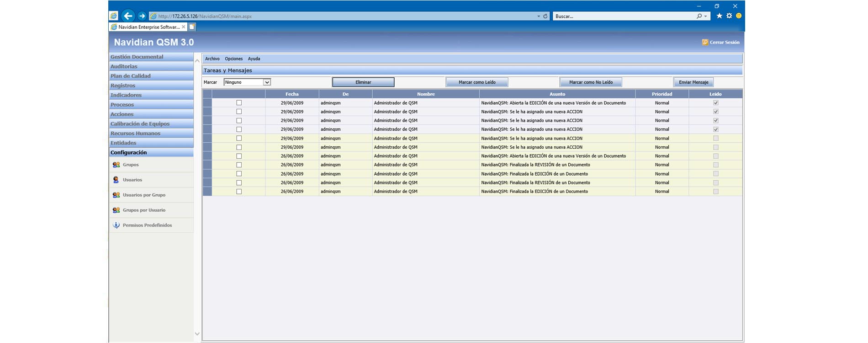This screenshot has height=343, width=868.
Task: Open browser favorites star icon
Action: (x=719, y=16)
